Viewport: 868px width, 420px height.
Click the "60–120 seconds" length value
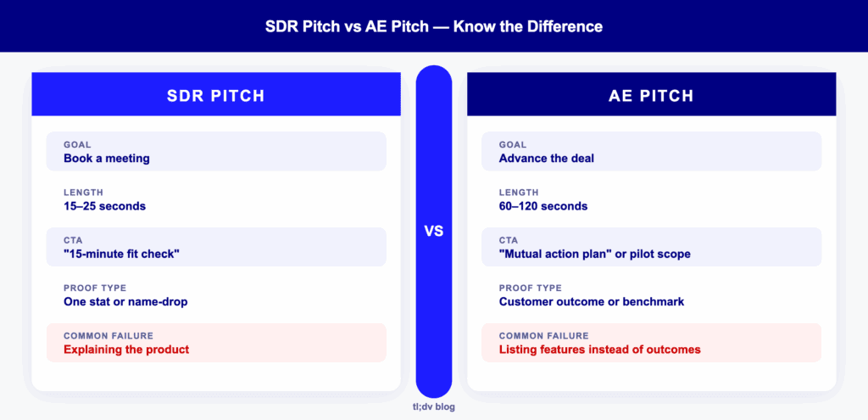[543, 206]
